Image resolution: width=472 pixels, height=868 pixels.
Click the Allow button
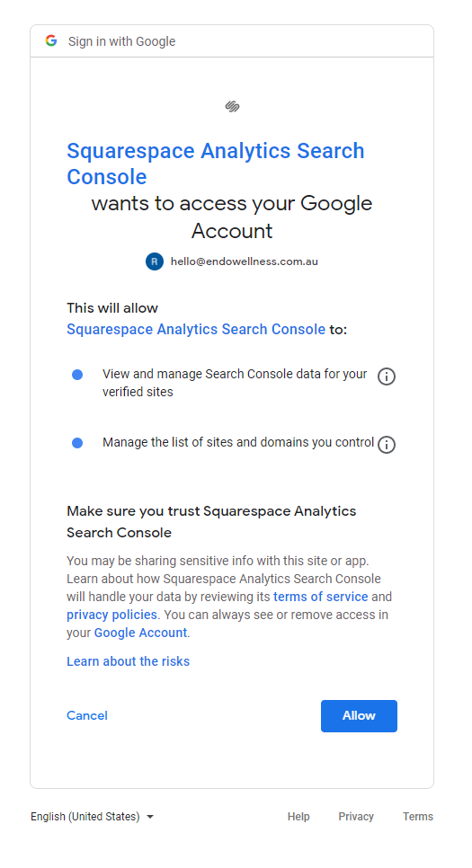(x=359, y=716)
